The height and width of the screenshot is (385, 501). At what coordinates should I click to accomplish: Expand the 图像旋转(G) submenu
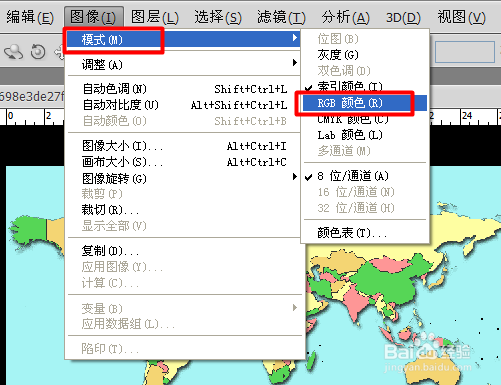(x=183, y=178)
